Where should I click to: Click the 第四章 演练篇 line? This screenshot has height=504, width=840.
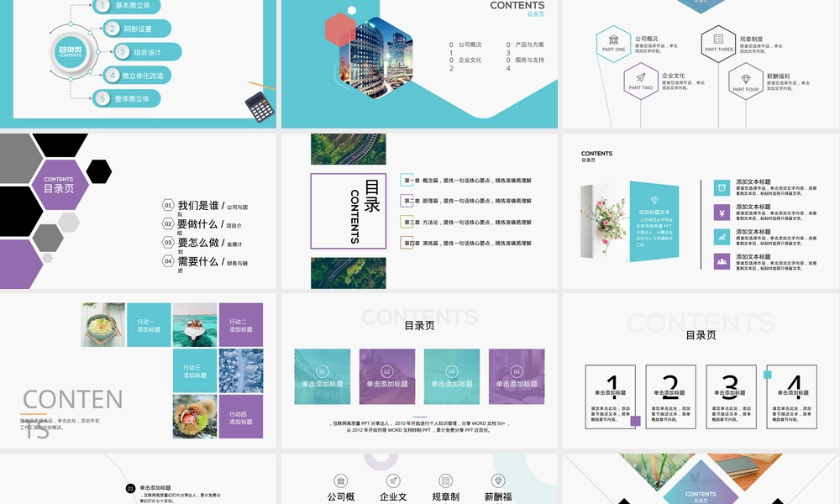(468, 243)
